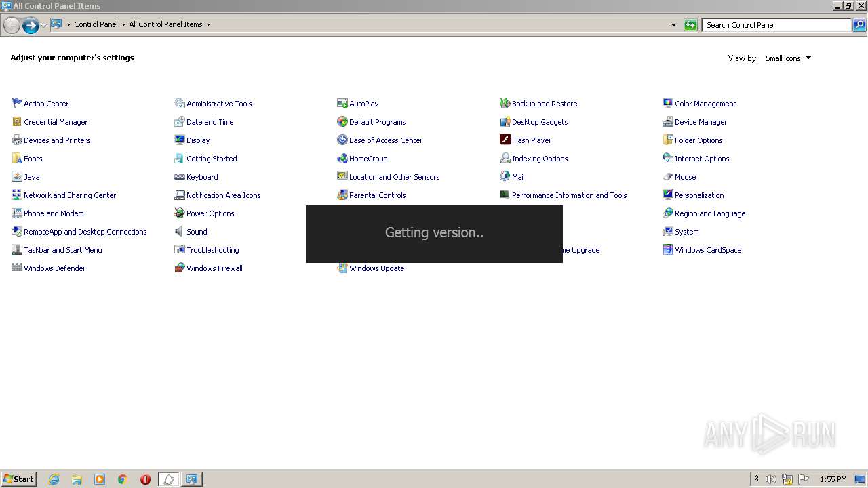Viewport: 868px width, 488px height.
Task: Open the Start menu
Action: [x=19, y=479]
